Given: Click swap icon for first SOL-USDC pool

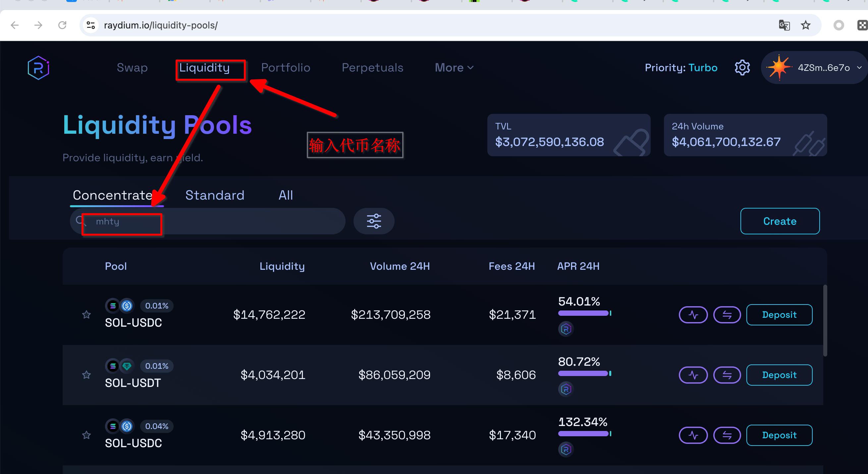Looking at the screenshot, I should (727, 315).
